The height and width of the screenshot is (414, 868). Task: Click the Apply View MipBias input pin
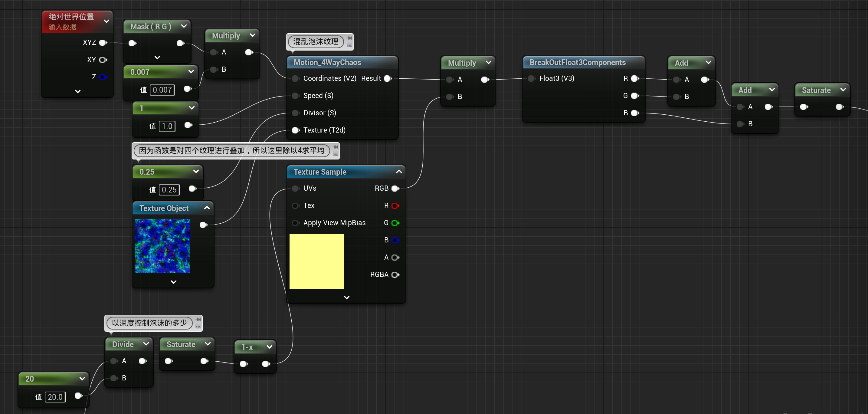click(296, 223)
